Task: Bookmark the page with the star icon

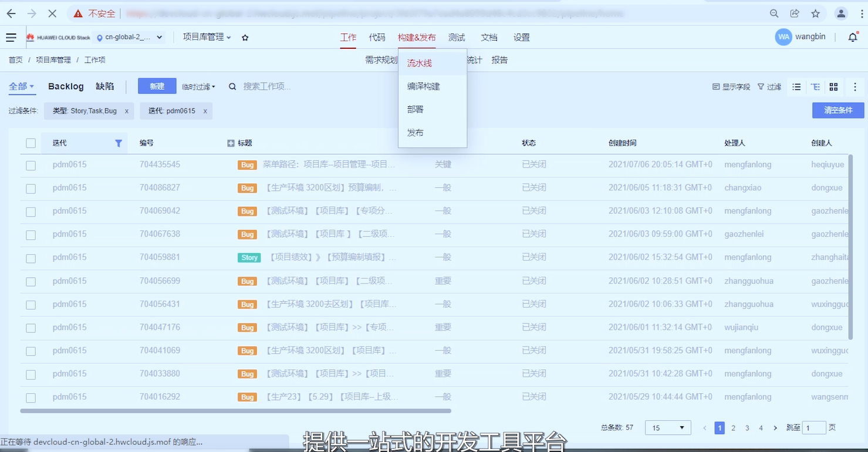Action: (815, 14)
